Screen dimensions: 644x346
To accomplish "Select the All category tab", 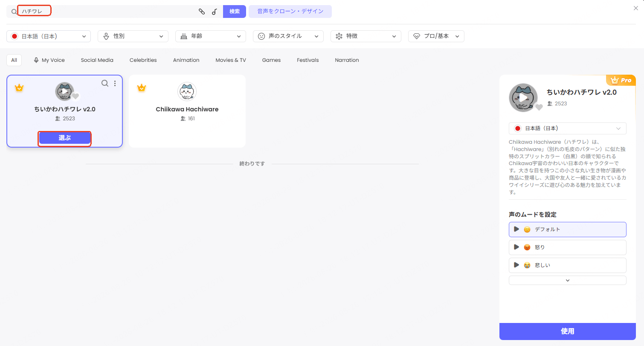I will pos(14,60).
